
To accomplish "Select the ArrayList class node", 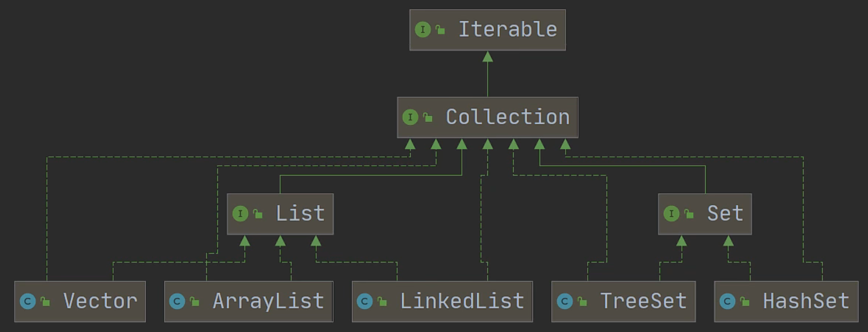I will tap(249, 302).
